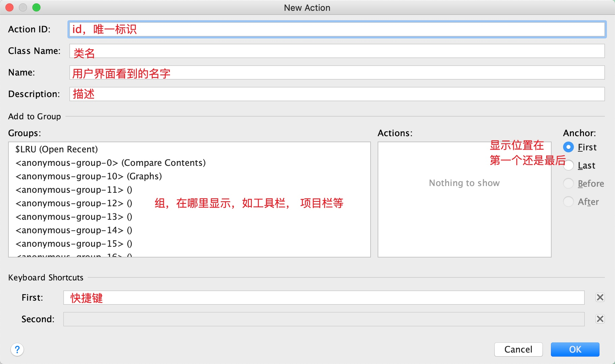Viewport: 615px width, 364px height.
Task: Focus the First keyboard shortcut field
Action: click(x=324, y=298)
